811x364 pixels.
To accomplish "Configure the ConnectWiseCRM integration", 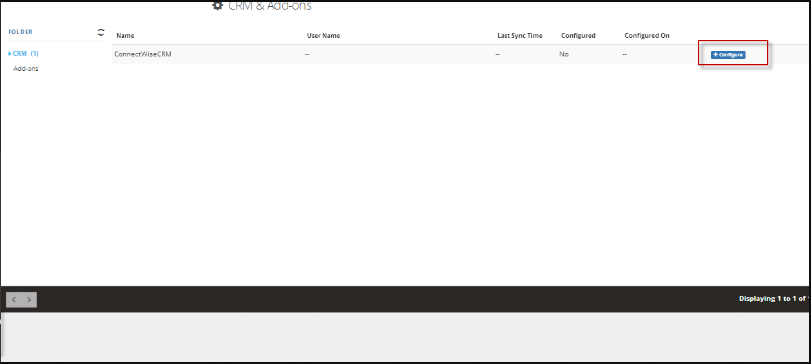I will 728,55.
